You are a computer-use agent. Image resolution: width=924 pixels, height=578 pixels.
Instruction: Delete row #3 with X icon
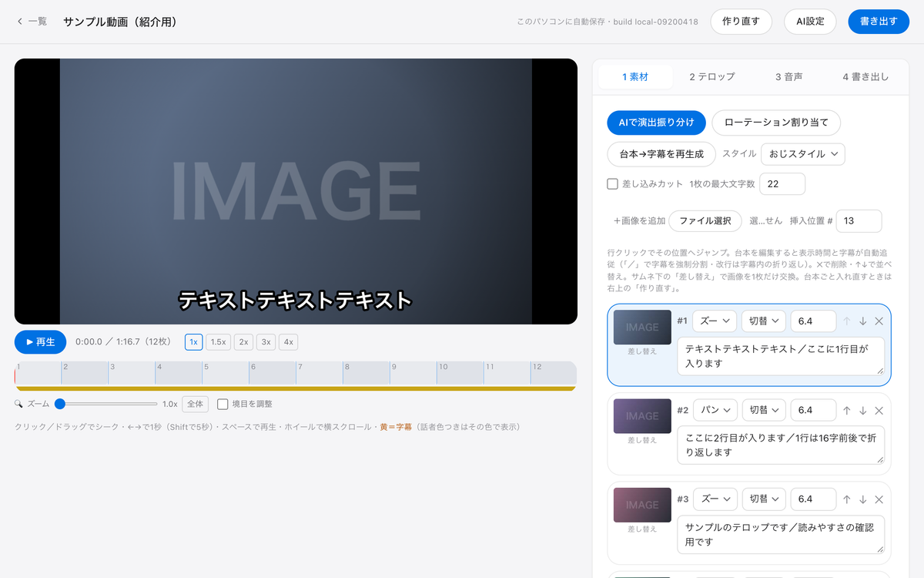pyautogui.click(x=879, y=499)
